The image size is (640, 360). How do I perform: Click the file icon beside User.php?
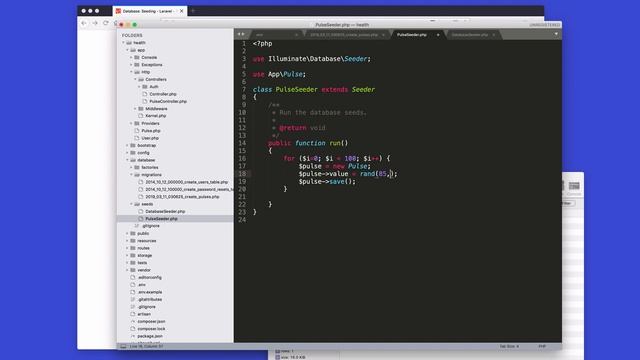[x=137, y=138]
